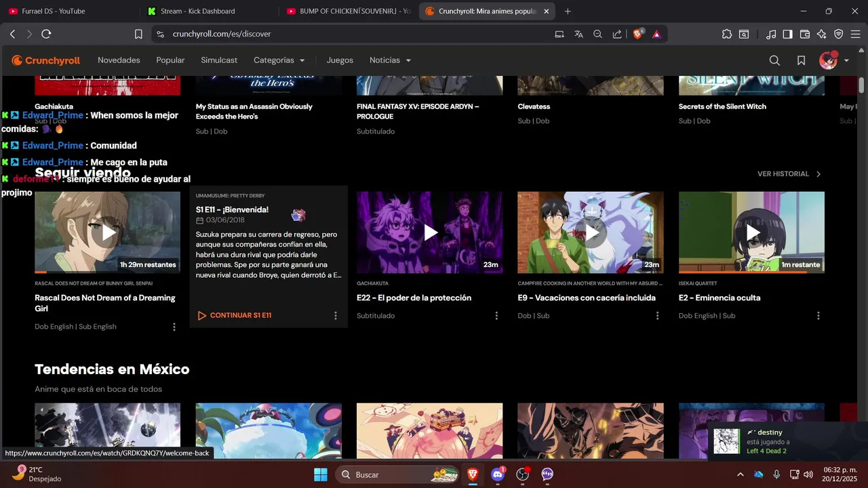Expand the Categorías dropdown
Viewport: 868px width, 488px height.
coord(279,60)
